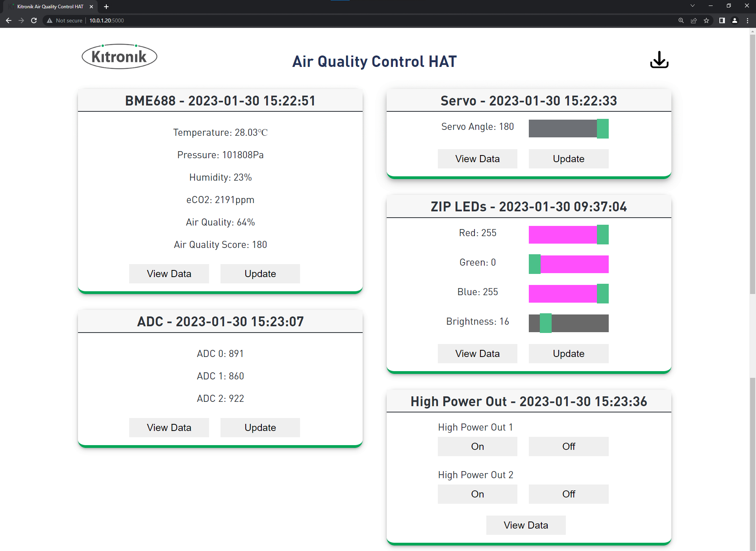Click the share page icon

pyautogui.click(x=694, y=20)
